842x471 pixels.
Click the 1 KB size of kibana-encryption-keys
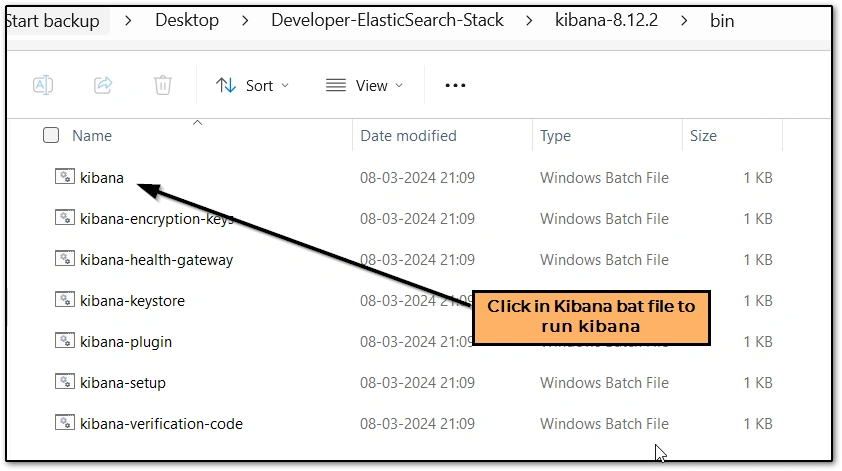point(758,219)
